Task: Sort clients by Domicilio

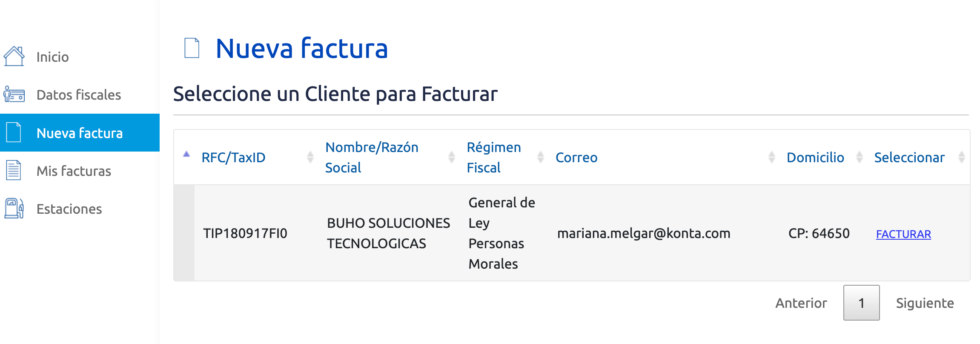Action: (859, 157)
